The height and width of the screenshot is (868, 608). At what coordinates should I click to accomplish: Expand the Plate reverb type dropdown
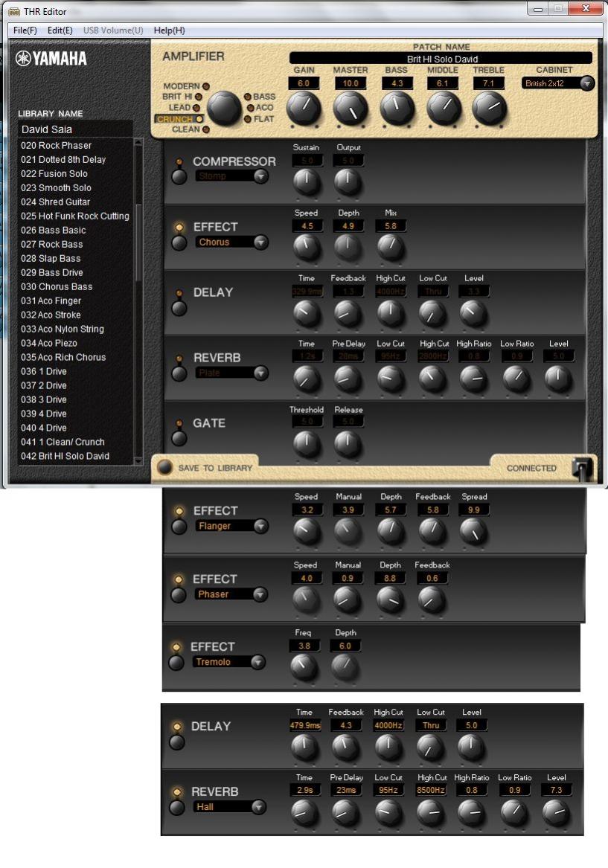click(x=232, y=373)
